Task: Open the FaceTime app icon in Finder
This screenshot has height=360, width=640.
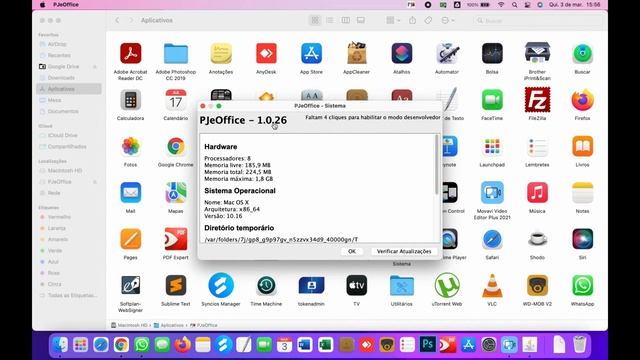Action: click(x=492, y=100)
